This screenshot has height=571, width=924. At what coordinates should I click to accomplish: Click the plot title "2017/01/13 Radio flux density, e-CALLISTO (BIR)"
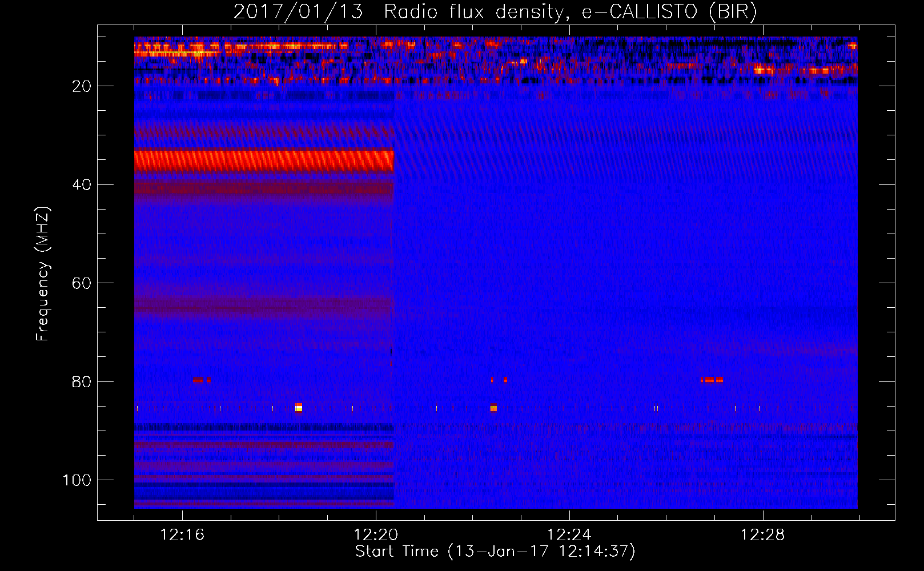pos(495,11)
